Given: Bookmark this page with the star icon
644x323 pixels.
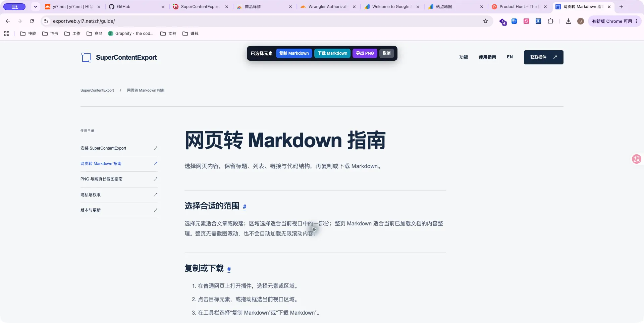Looking at the screenshot, I should click(485, 21).
